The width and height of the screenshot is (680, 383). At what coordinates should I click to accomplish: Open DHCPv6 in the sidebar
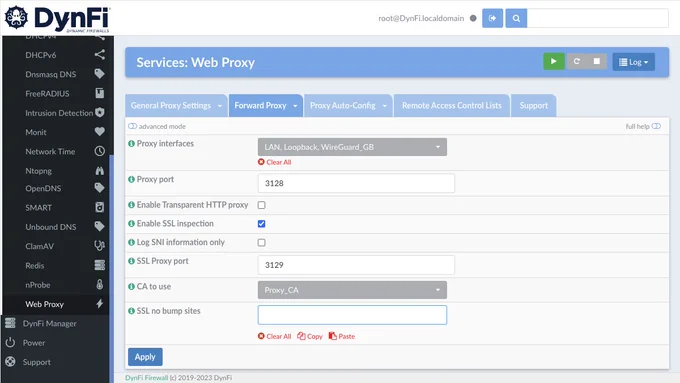(41, 55)
